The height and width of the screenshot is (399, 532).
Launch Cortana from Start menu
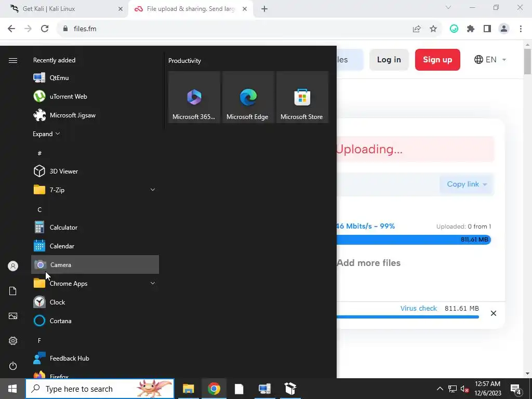(95, 321)
